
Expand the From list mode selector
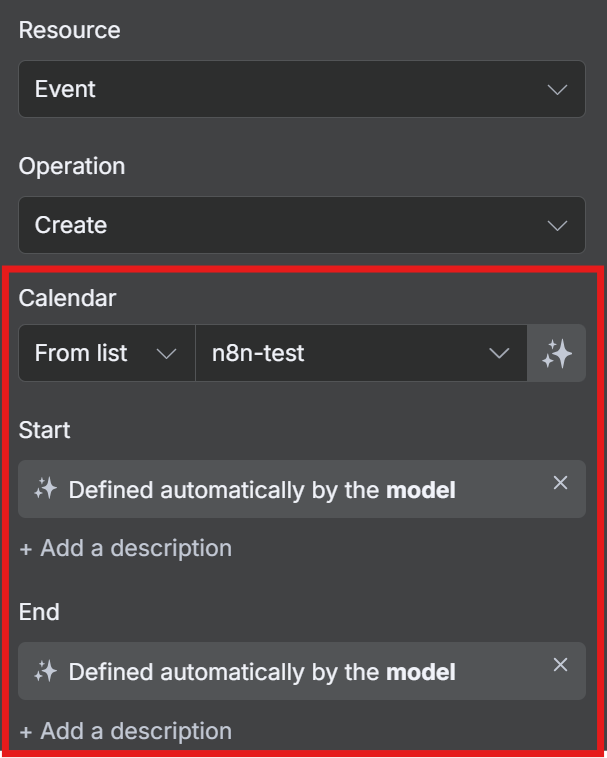106,353
